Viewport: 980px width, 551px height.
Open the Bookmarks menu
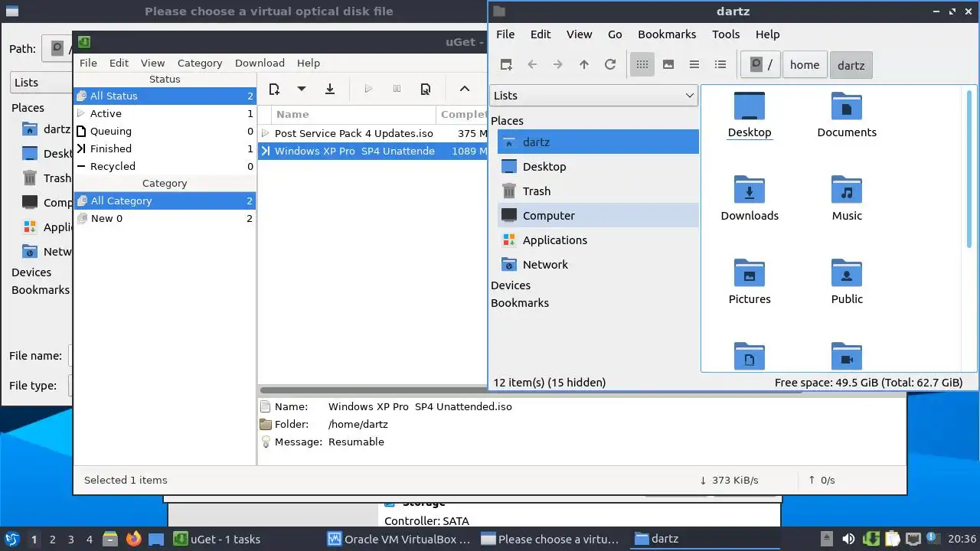pos(667,34)
